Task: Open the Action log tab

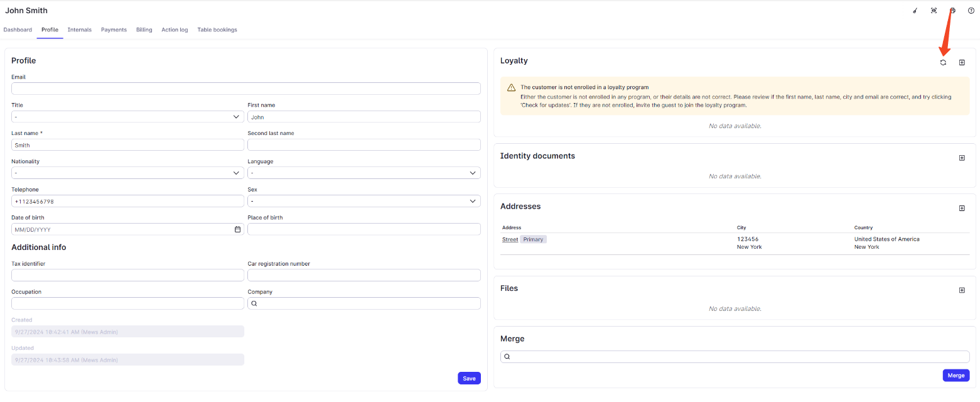Action: point(175,30)
